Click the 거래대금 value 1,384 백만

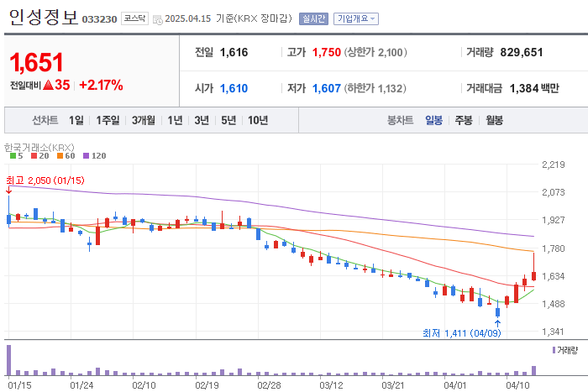(534, 88)
